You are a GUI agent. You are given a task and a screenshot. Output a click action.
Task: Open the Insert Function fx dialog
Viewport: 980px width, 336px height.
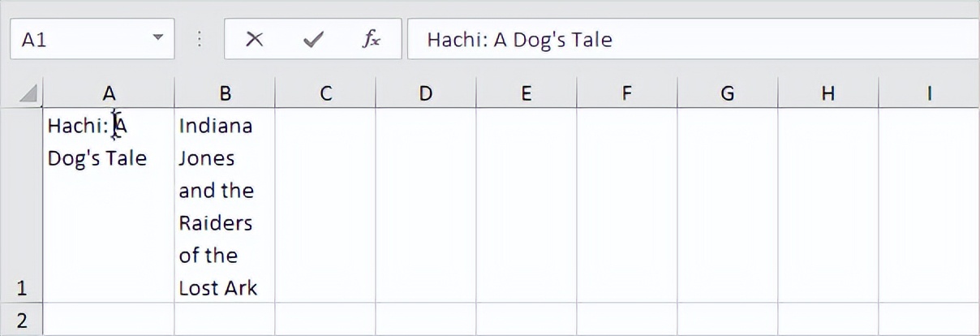(371, 40)
